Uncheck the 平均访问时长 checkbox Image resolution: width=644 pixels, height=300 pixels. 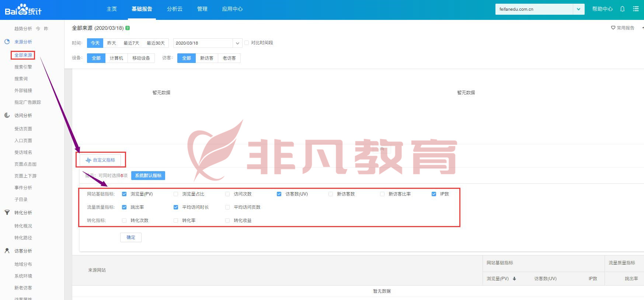pyautogui.click(x=176, y=207)
